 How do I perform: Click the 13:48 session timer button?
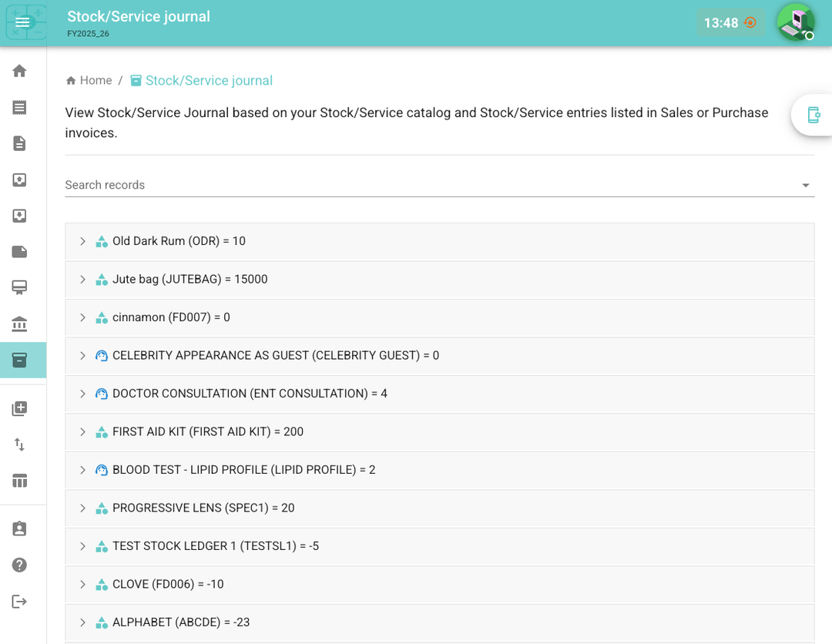pos(730,23)
